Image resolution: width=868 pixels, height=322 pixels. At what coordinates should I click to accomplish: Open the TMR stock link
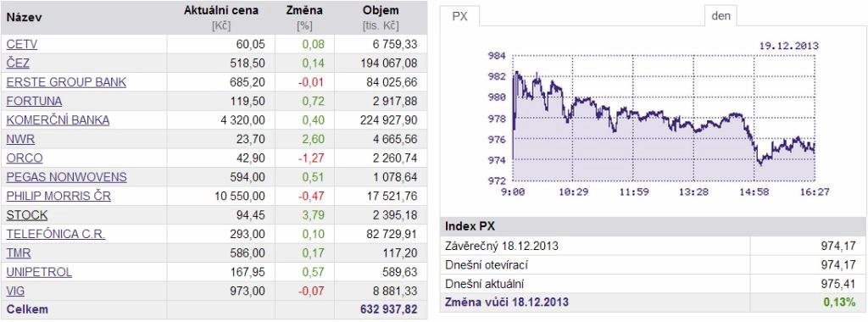click(19, 253)
